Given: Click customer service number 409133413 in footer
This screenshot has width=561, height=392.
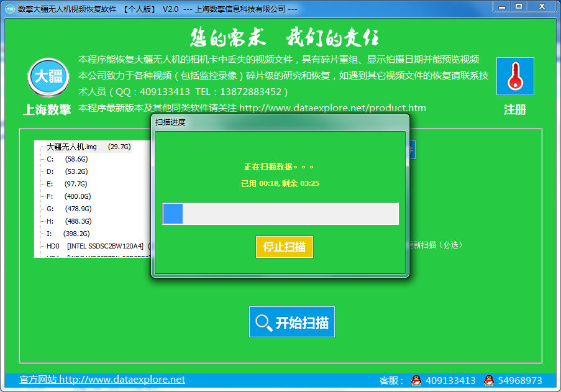Looking at the screenshot, I should [x=450, y=381].
